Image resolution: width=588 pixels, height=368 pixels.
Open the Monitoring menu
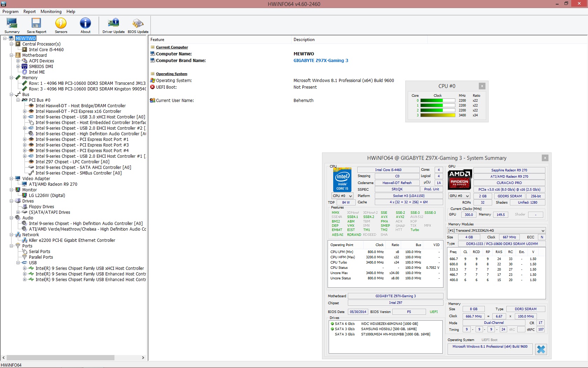coord(51,12)
